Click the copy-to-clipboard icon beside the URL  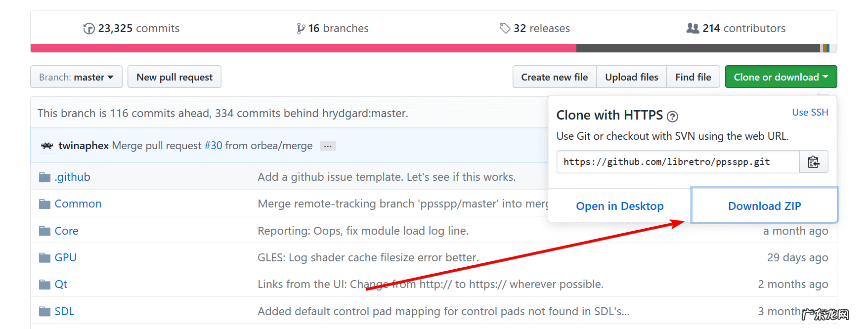[x=813, y=162]
